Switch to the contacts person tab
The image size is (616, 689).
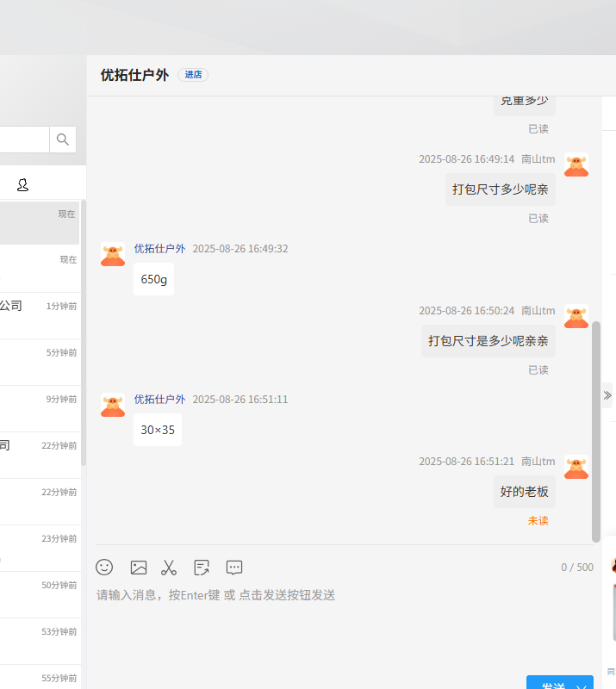click(23, 184)
